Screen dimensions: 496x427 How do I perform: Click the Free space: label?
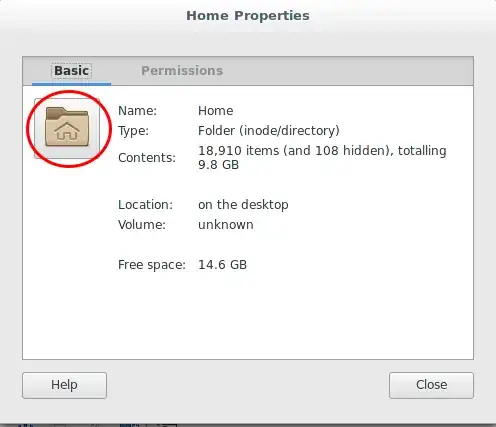coord(152,265)
